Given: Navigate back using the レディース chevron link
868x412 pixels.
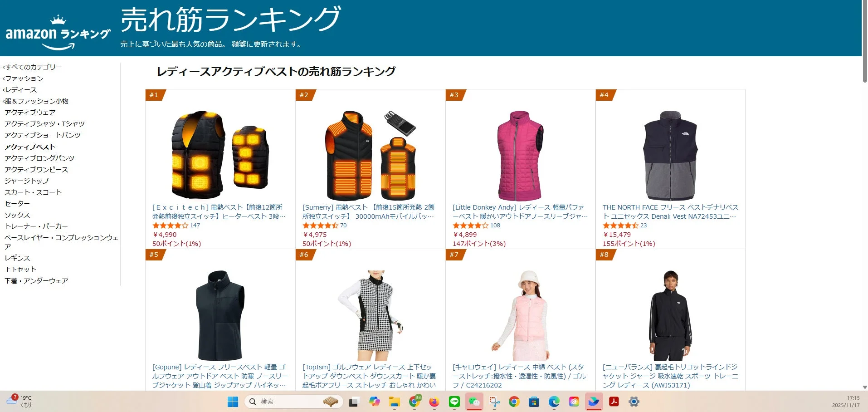Looking at the screenshot, I should pyautogui.click(x=20, y=89).
